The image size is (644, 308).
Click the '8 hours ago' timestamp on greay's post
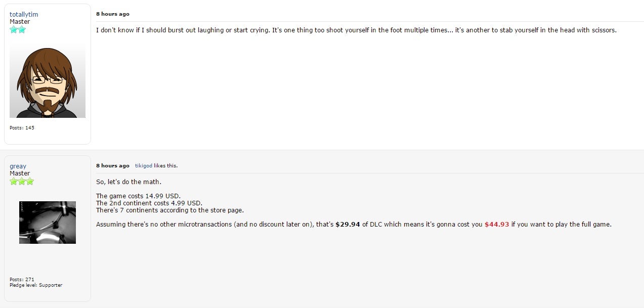[113, 165]
